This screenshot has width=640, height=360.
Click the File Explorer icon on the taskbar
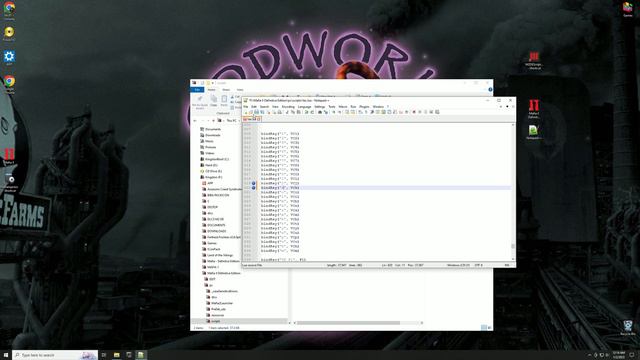(x=117, y=355)
